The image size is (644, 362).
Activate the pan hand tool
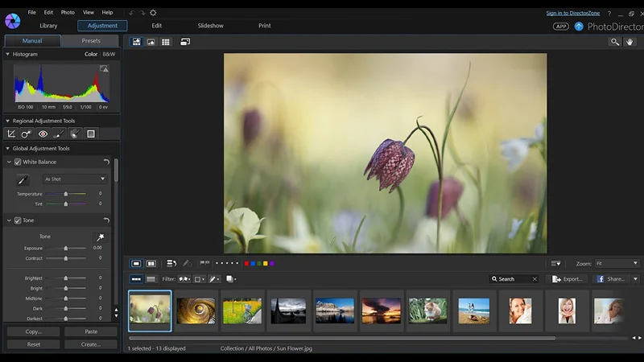630,42
